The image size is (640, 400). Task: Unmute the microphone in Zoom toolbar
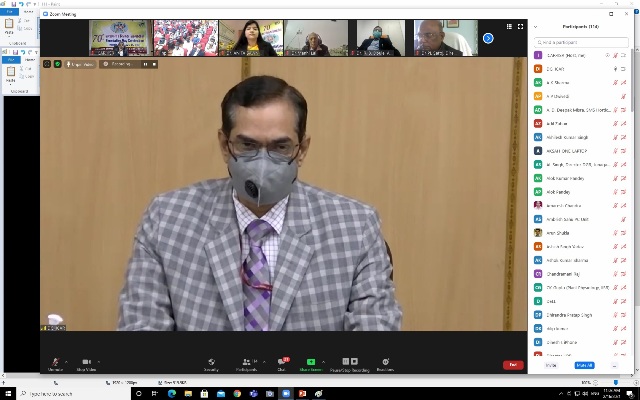[x=55, y=362]
